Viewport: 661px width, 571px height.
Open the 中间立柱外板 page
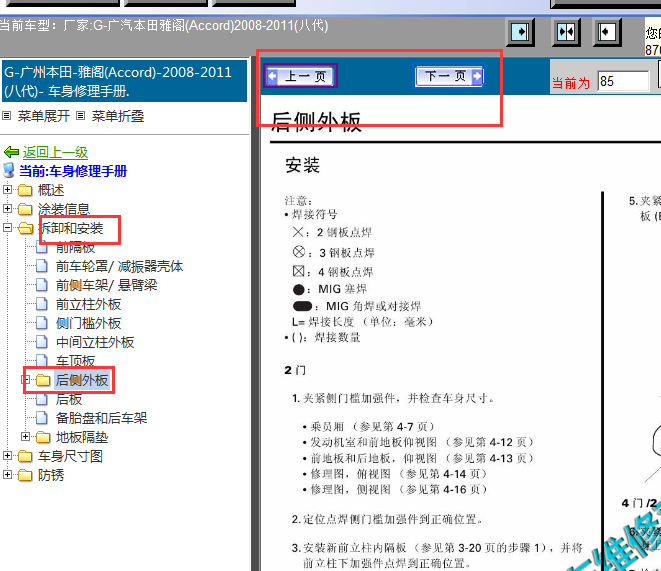(95, 342)
